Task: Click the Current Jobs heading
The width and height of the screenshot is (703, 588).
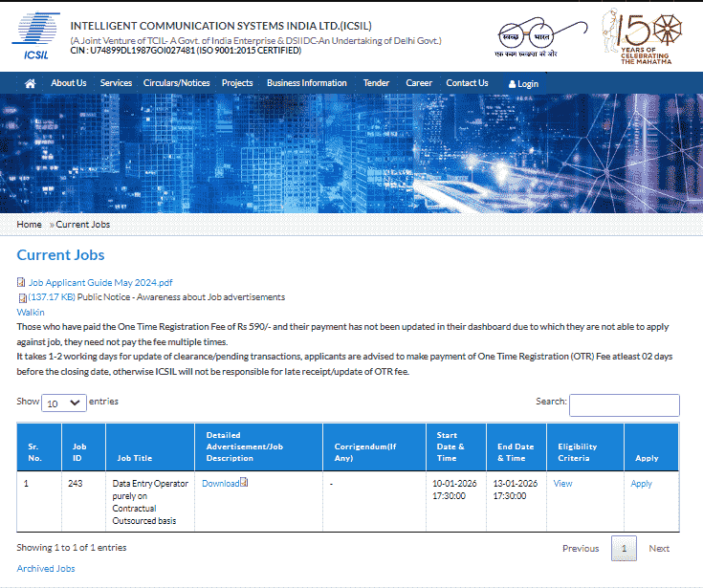Action: click(60, 255)
